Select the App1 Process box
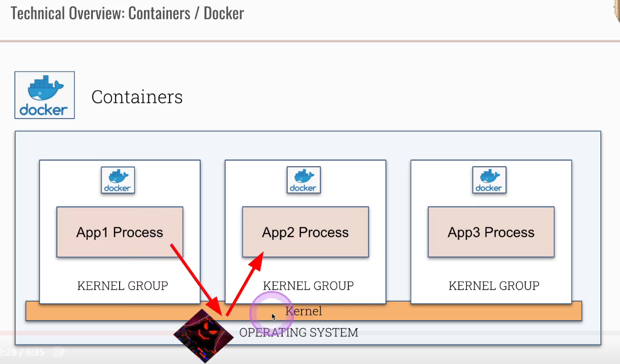This screenshot has width=620, height=364. pyautogui.click(x=120, y=232)
